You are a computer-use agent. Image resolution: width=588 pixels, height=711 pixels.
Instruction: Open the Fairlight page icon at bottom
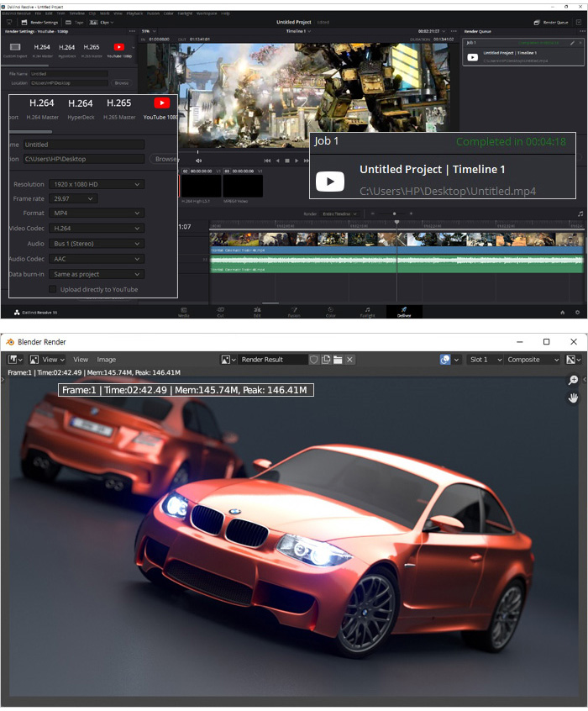click(x=368, y=311)
